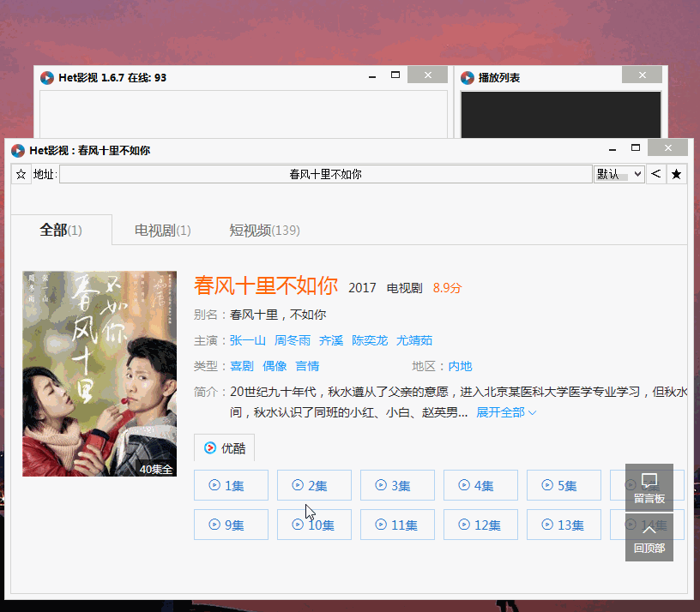Select the 偶像 genre link
Image resolution: width=700 pixels, height=612 pixels.
(x=275, y=366)
